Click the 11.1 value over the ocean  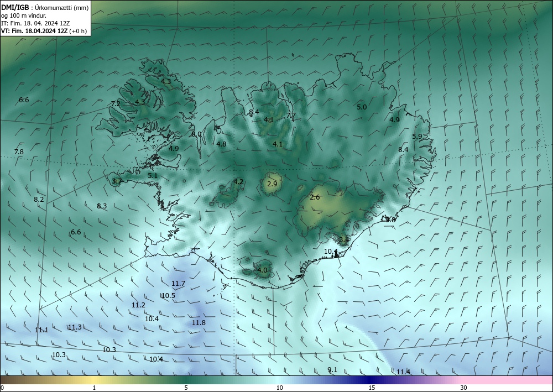click(x=41, y=330)
